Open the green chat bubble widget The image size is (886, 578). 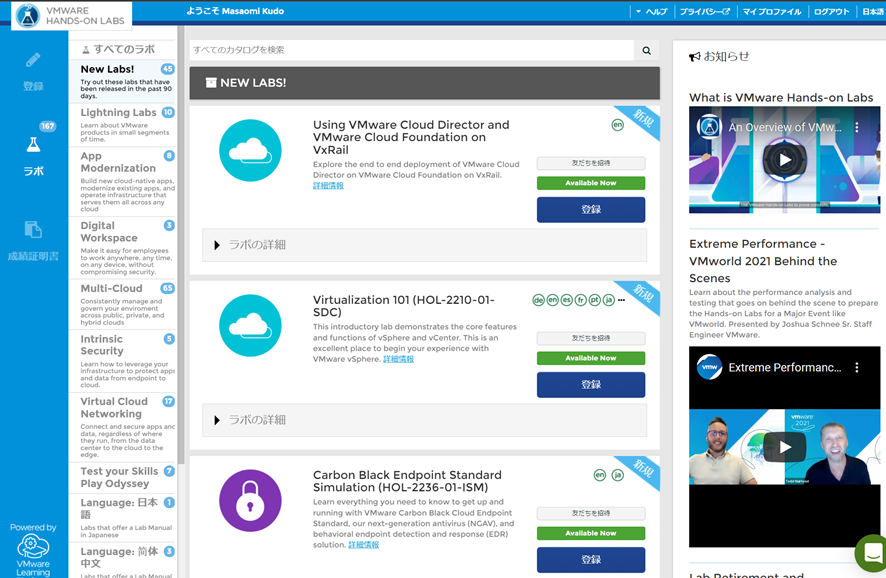[867, 552]
